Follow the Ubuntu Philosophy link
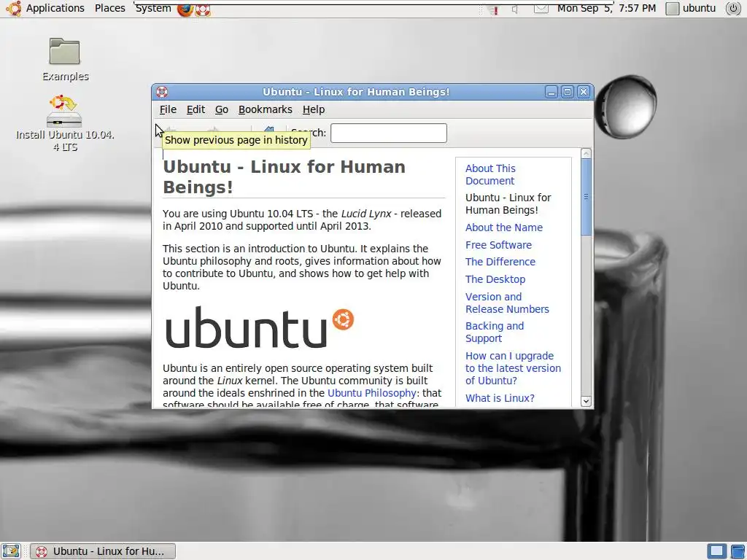Image resolution: width=747 pixels, height=560 pixels. [371, 393]
